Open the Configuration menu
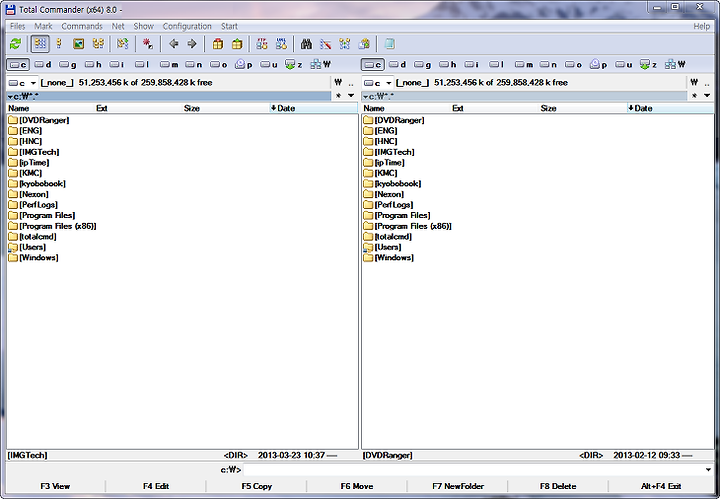Image resolution: width=720 pixels, height=499 pixels. [x=187, y=26]
